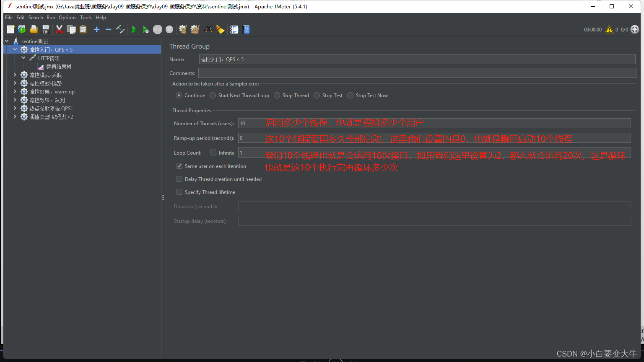Expand the 流控效果，队列 node
This screenshot has width=644, height=362.
point(15,100)
